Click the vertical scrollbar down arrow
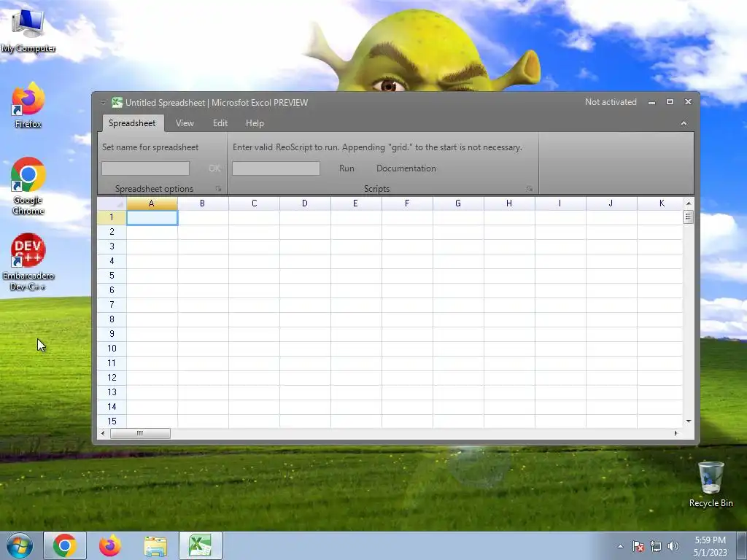This screenshot has width=747, height=560. tap(689, 421)
